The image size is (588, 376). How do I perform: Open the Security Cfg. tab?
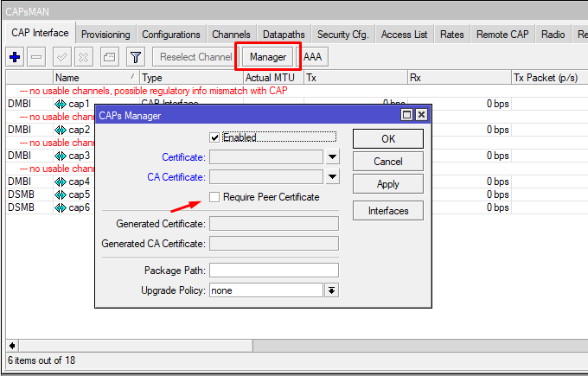tap(342, 35)
